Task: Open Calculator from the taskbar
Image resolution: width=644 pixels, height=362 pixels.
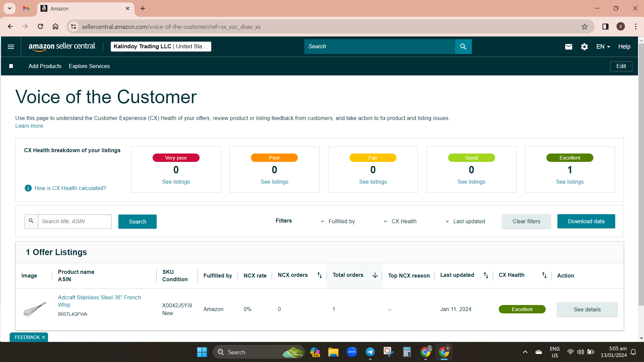Action: [407, 352]
